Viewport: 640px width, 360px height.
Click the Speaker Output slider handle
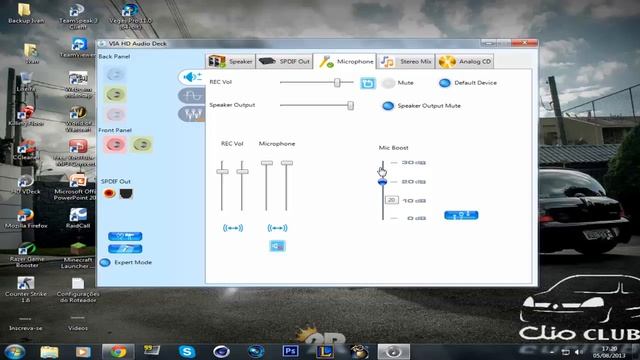pos(350,105)
